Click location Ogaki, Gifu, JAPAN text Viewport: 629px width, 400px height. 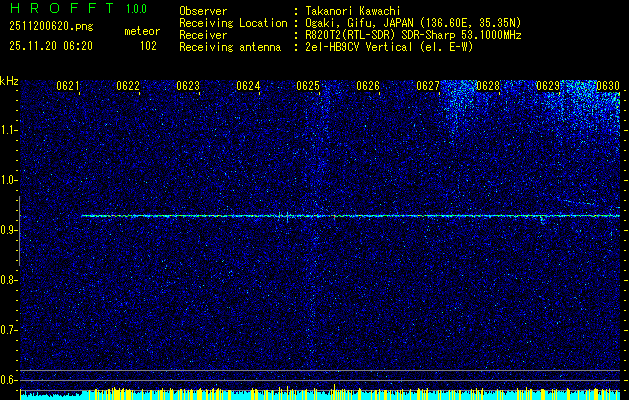[413, 23]
